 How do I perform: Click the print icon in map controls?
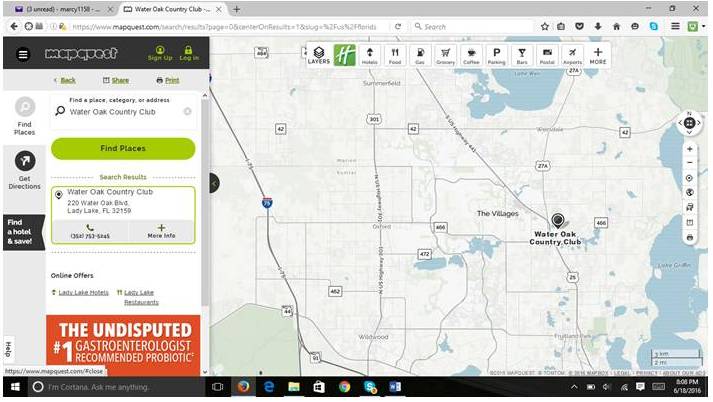tap(690, 237)
